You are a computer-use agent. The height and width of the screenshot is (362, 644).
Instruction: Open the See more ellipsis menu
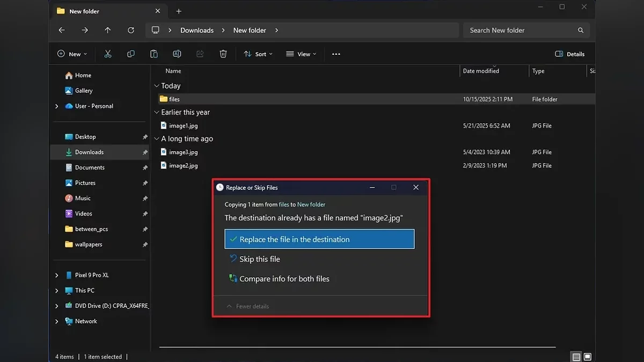[336, 54]
